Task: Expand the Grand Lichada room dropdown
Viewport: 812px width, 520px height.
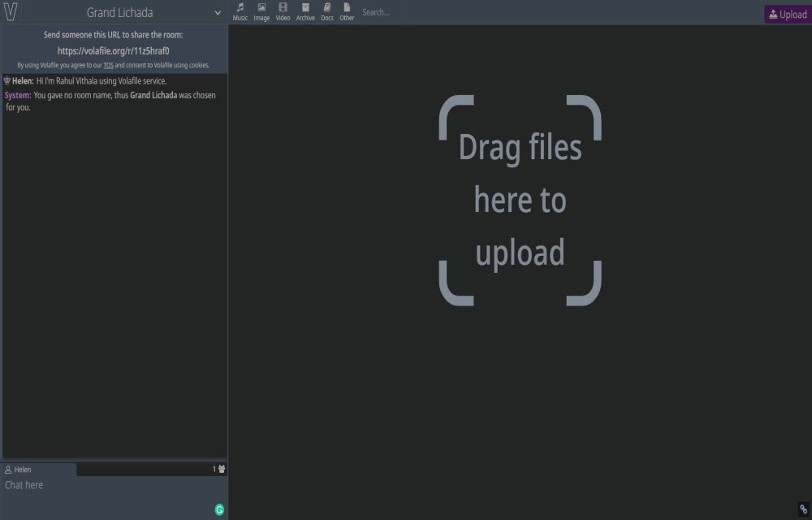Action: click(218, 13)
